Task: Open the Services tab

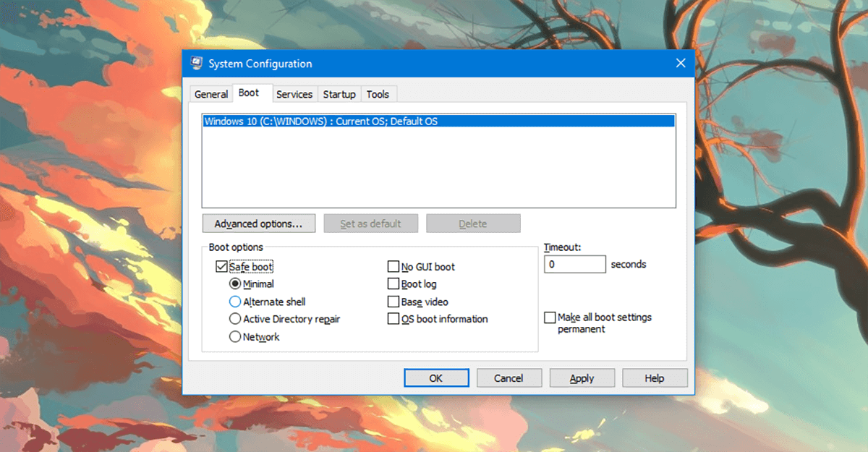Action: (294, 94)
